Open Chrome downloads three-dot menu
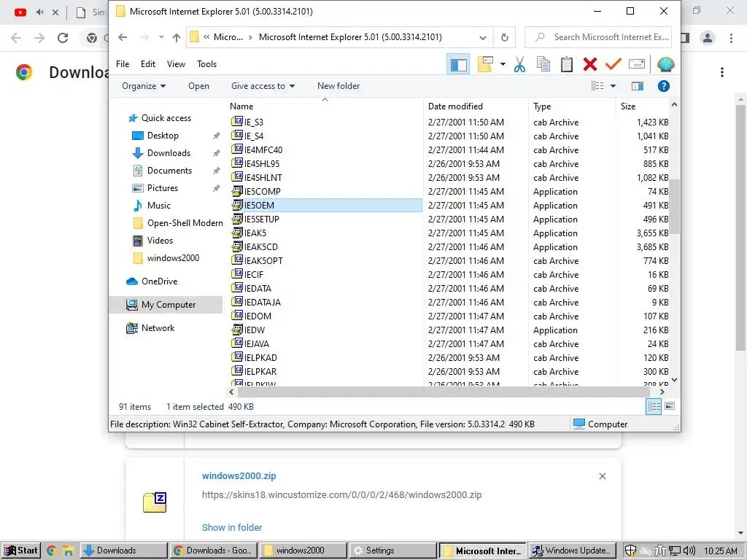Image resolution: width=747 pixels, height=560 pixels. [x=722, y=72]
